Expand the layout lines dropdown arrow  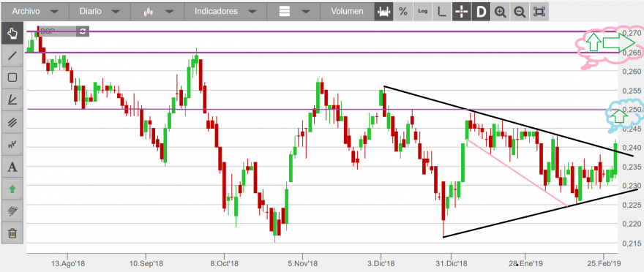[306, 12]
